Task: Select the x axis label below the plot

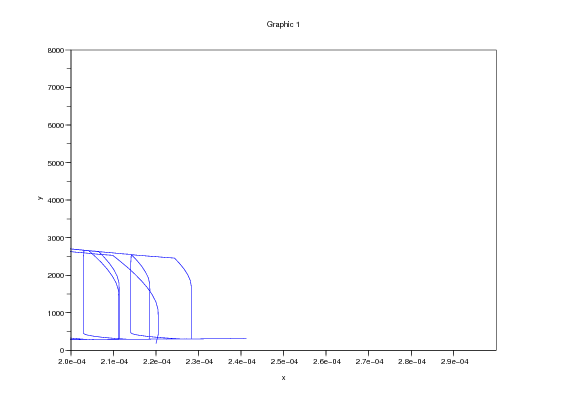Action: (284, 378)
